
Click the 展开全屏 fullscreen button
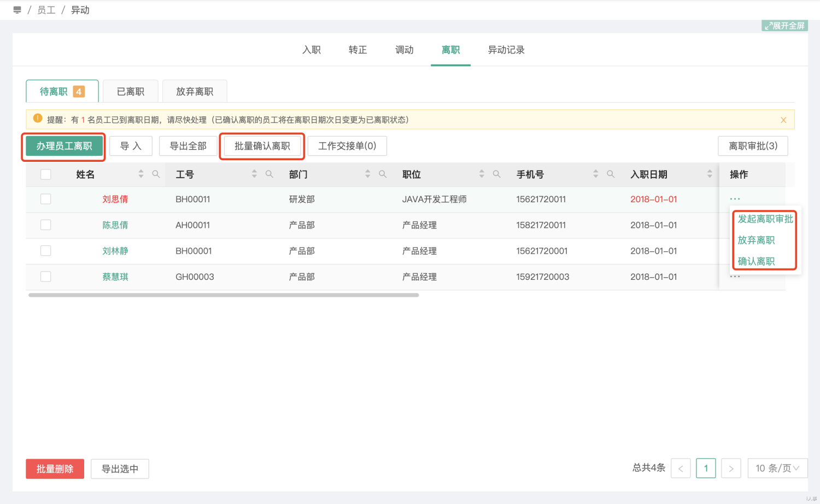(784, 26)
